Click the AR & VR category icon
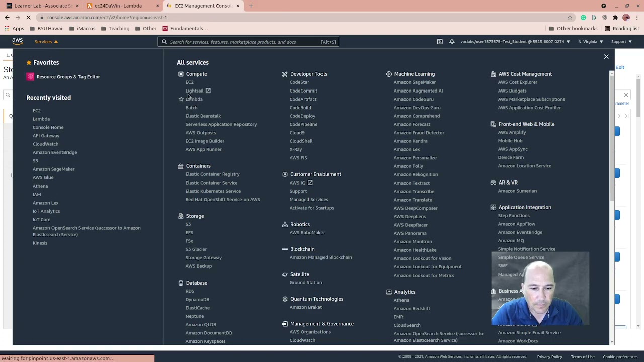This screenshot has height=362, width=644. click(493, 183)
